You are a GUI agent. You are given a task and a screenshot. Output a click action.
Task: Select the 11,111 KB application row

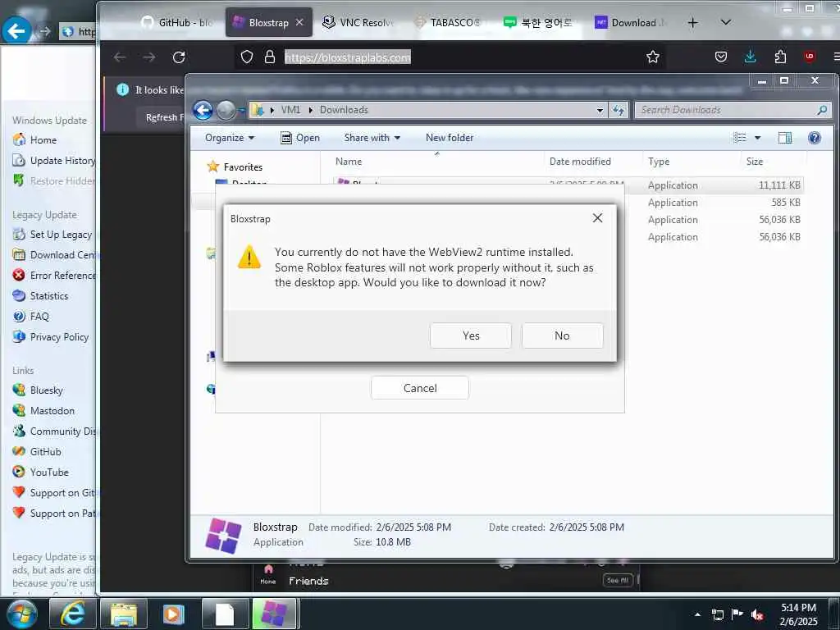(568, 185)
